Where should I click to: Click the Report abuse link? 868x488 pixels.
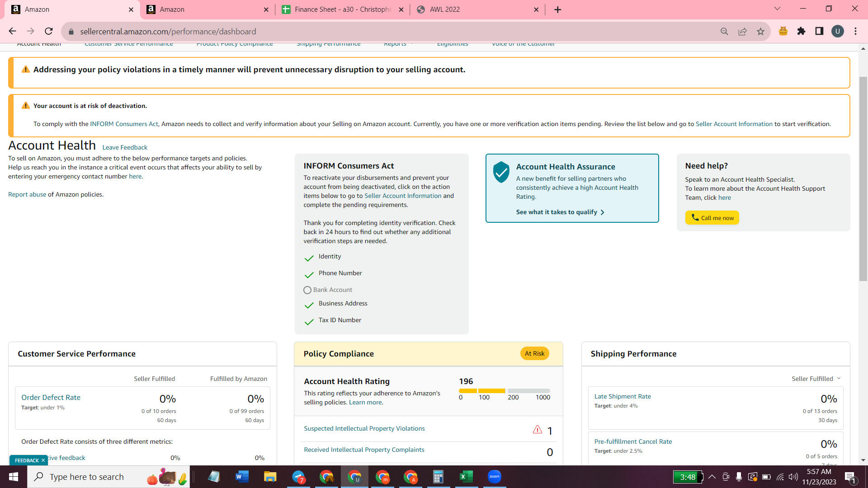click(27, 194)
